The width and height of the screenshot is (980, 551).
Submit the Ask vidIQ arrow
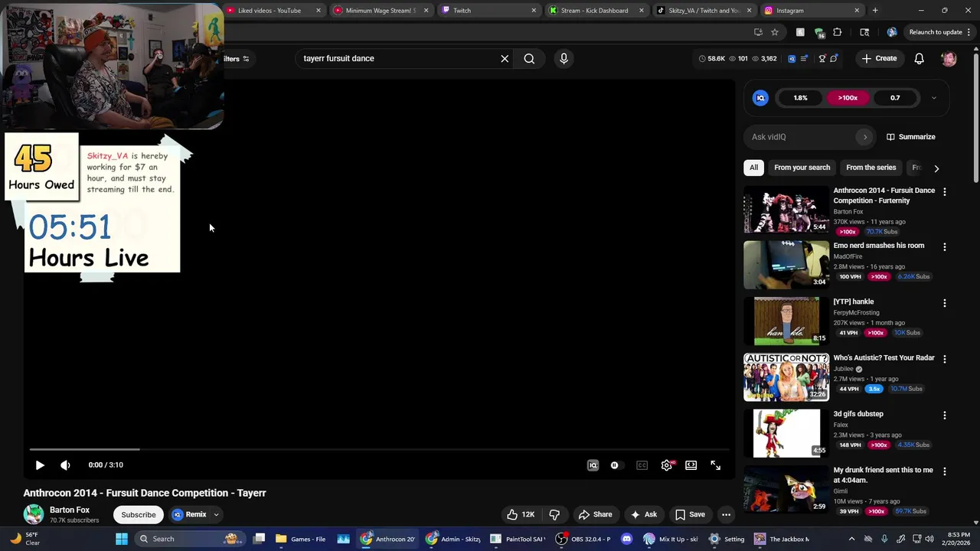click(x=865, y=137)
